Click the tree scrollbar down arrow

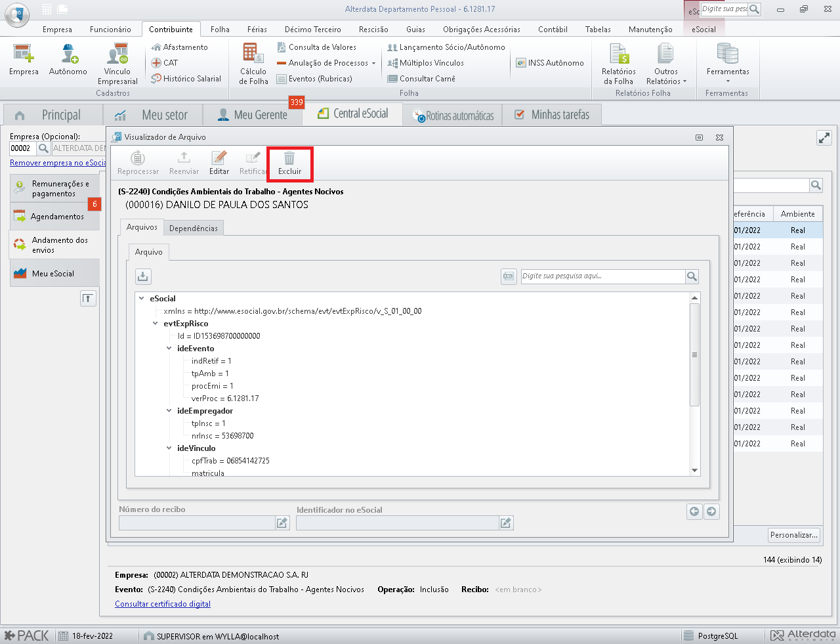coord(694,471)
